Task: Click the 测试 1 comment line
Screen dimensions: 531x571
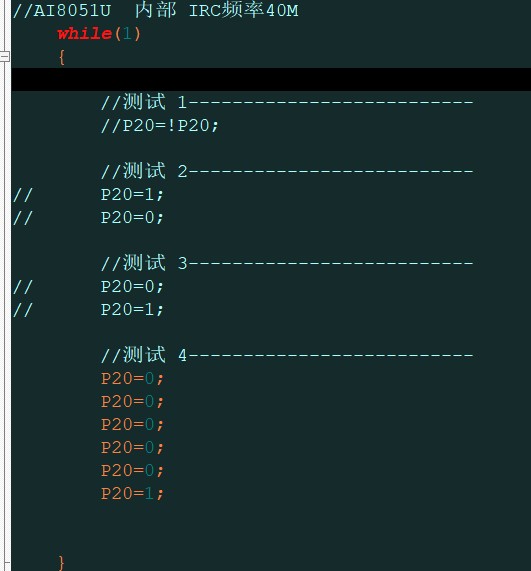Action: point(287,102)
